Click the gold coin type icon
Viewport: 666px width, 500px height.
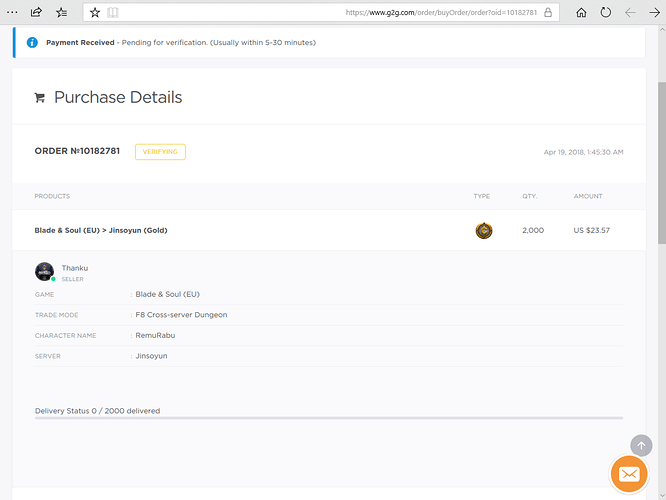(x=484, y=231)
